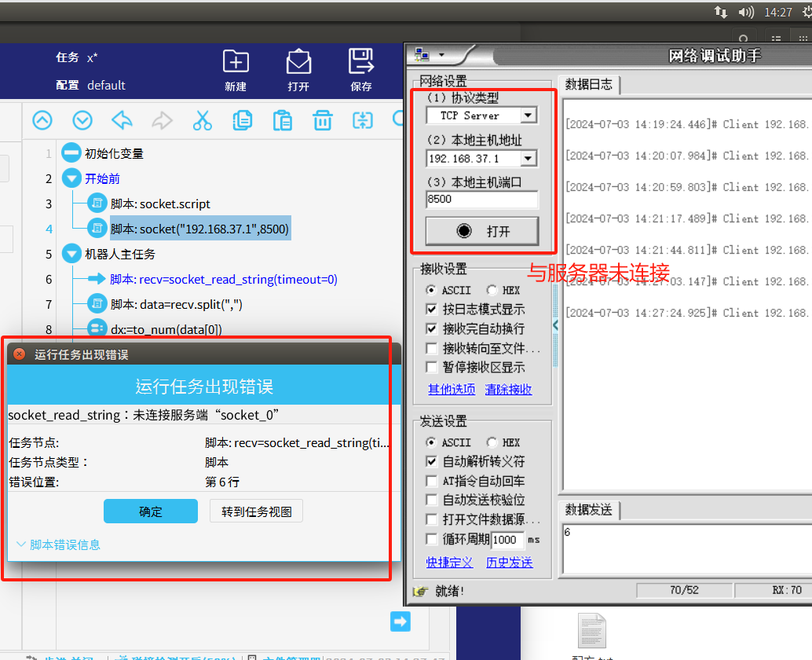Image resolution: width=812 pixels, height=660 pixels.
Task: Click the 本地主机端口 input field
Action: pyautogui.click(x=481, y=200)
